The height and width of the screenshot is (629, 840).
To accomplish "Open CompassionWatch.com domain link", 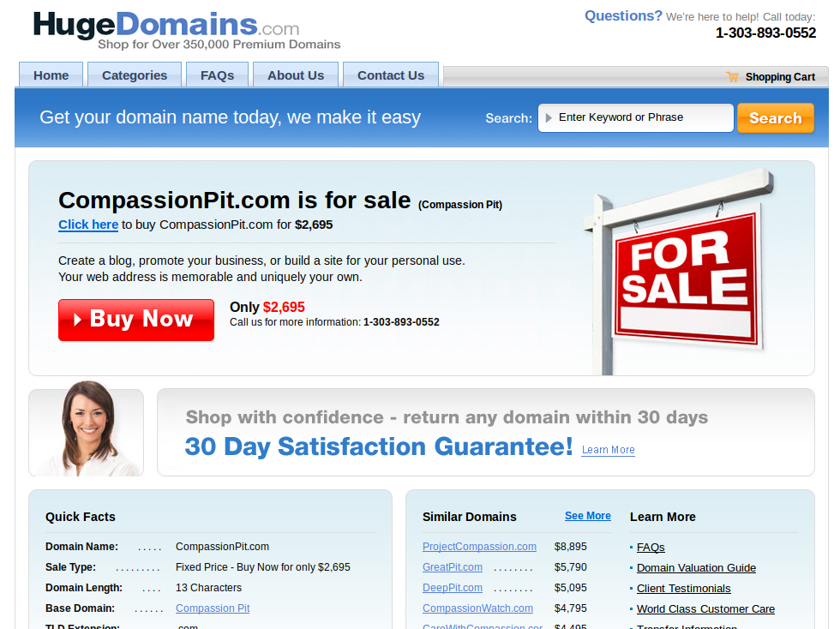I will point(478,608).
